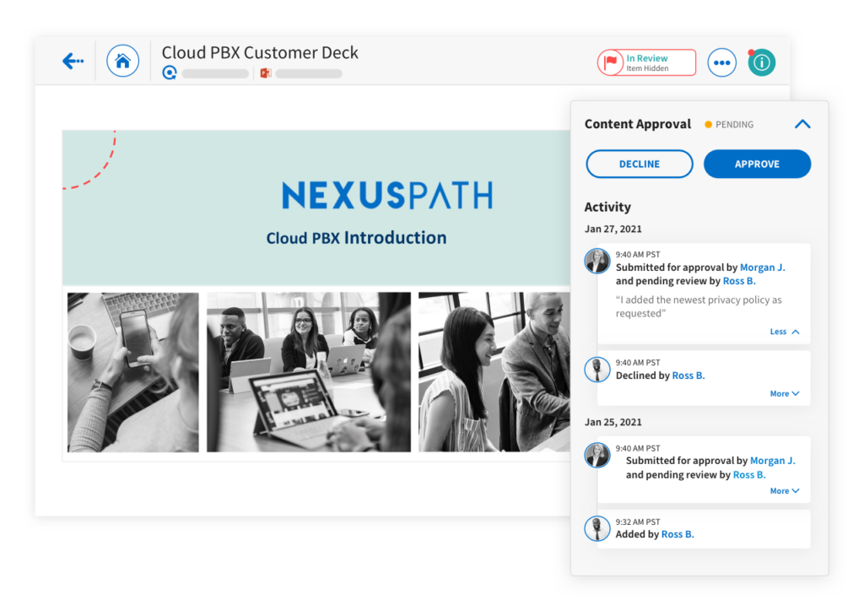Open Ross B. link in Jan 27 submitted entry
This screenshot has height=616, width=864.
pyautogui.click(x=739, y=281)
